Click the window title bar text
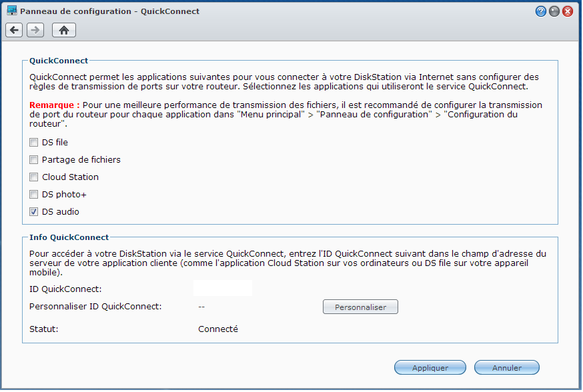Image resolution: width=583 pixels, height=392 pixels. pos(110,11)
